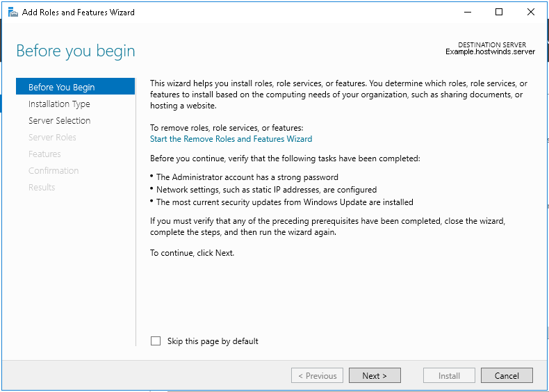The height and width of the screenshot is (392, 549).
Task: Cancel the wizard
Action: pyautogui.click(x=507, y=376)
